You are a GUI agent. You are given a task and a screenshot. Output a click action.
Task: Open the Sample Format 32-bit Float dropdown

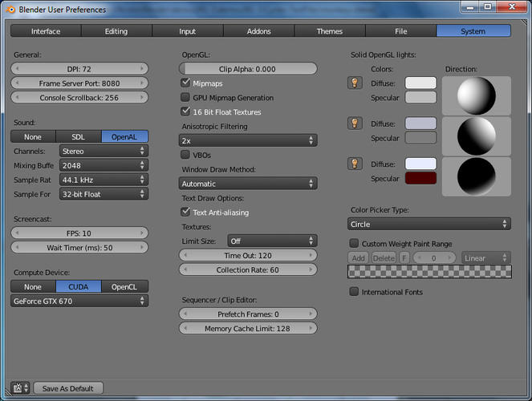pyautogui.click(x=104, y=194)
